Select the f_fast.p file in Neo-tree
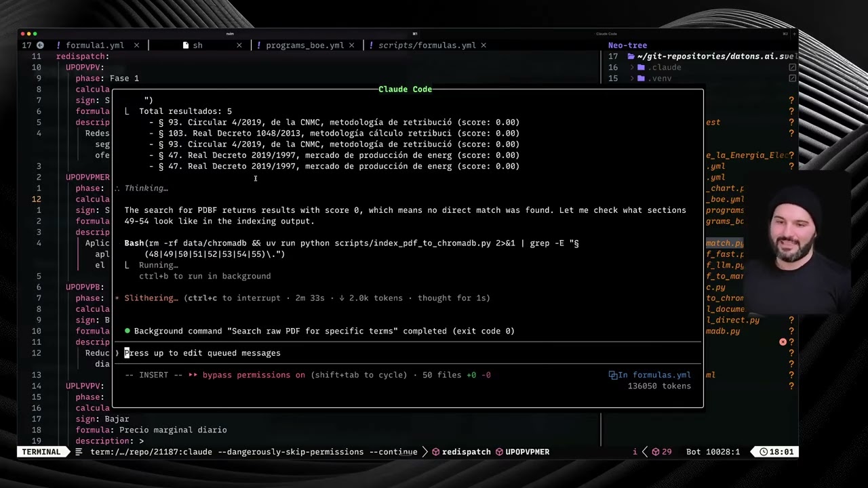Viewport: 868px width, 488px height. click(x=724, y=254)
